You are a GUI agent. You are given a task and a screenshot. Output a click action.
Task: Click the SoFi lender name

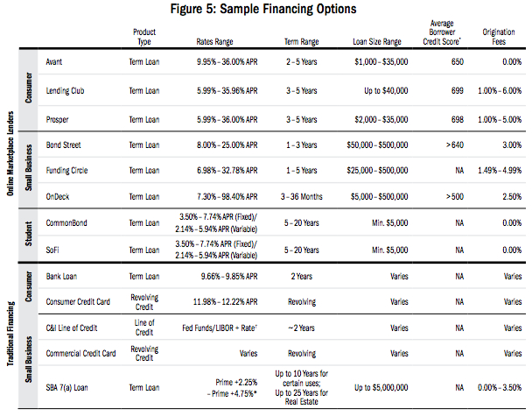(55, 249)
